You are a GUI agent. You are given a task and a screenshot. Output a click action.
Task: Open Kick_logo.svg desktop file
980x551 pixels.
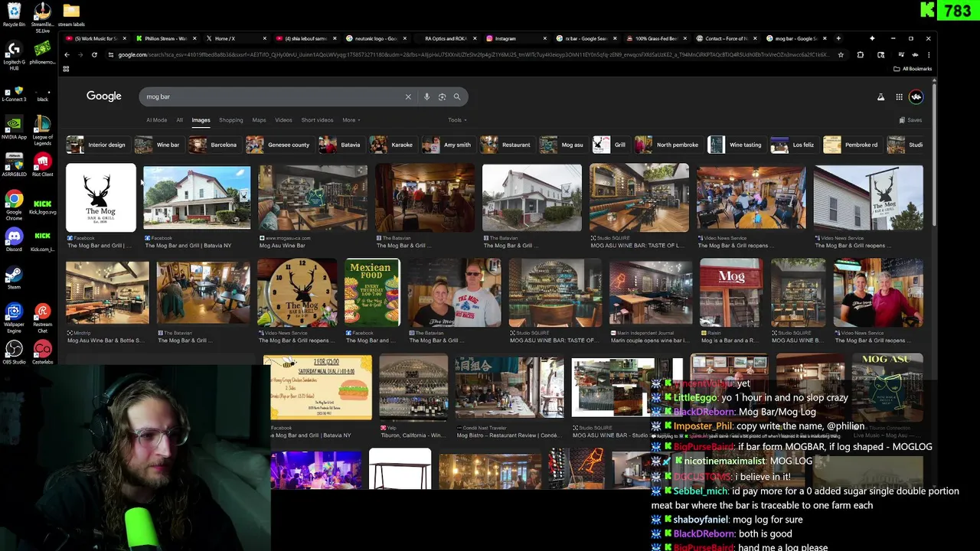[x=42, y=205]
